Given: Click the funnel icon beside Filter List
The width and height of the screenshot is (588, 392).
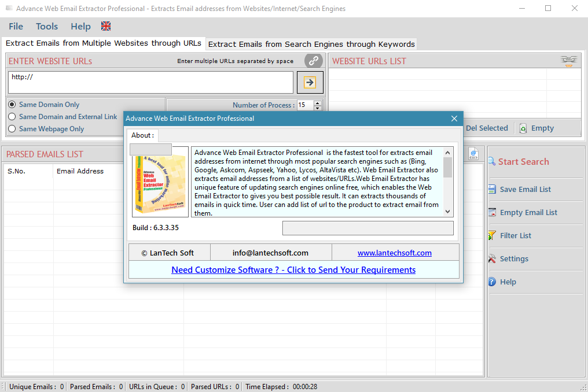Looking at the screenshot, I should tap(492, 236).
